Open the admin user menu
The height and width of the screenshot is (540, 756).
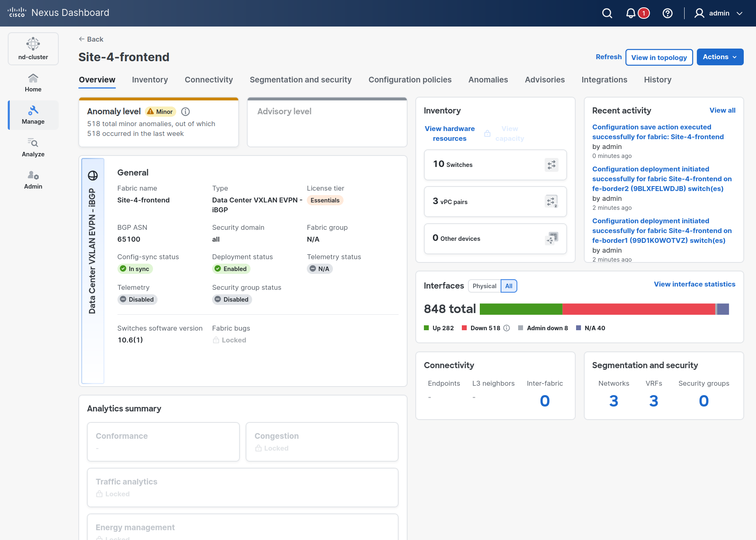[718, 13]
